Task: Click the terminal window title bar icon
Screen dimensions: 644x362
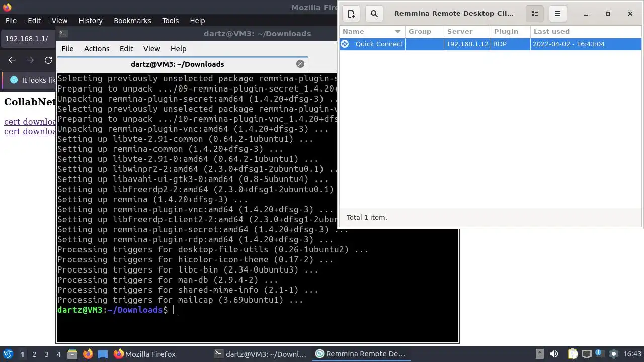Action: pos(63,33)
